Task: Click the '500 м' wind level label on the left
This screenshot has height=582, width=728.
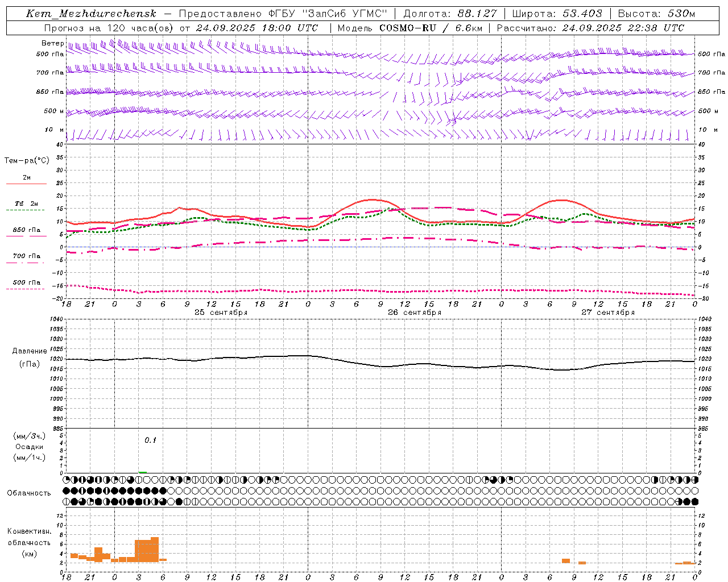Action: pyautogui.click(x=55, y=111)
